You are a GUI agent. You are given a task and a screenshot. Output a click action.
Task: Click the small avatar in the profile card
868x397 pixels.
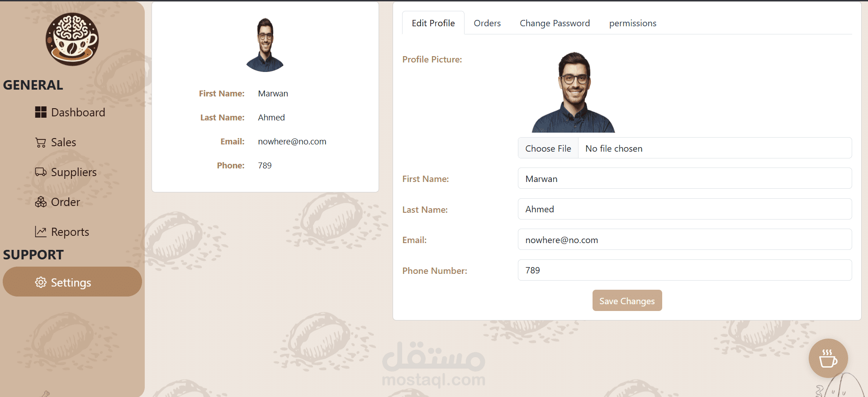pos(265,45)
